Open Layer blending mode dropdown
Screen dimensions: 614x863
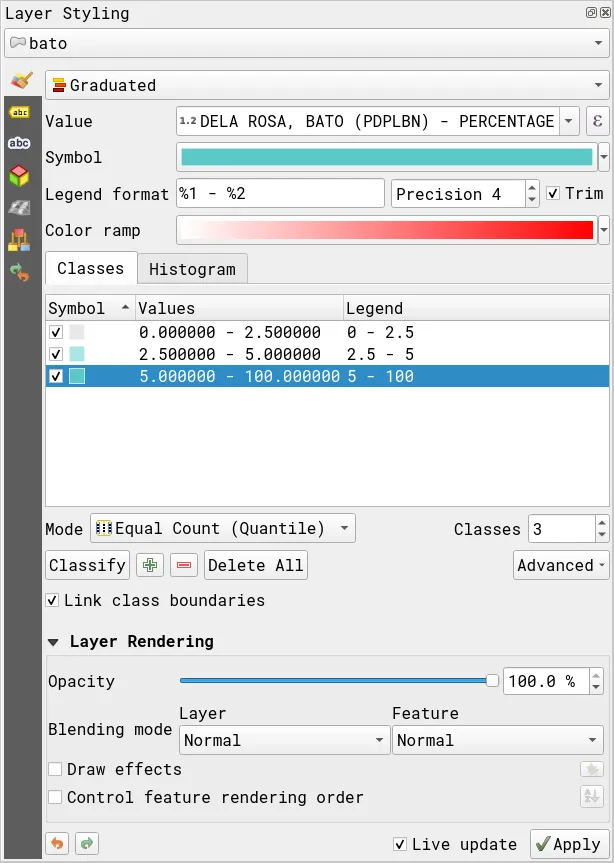(284, 740)
